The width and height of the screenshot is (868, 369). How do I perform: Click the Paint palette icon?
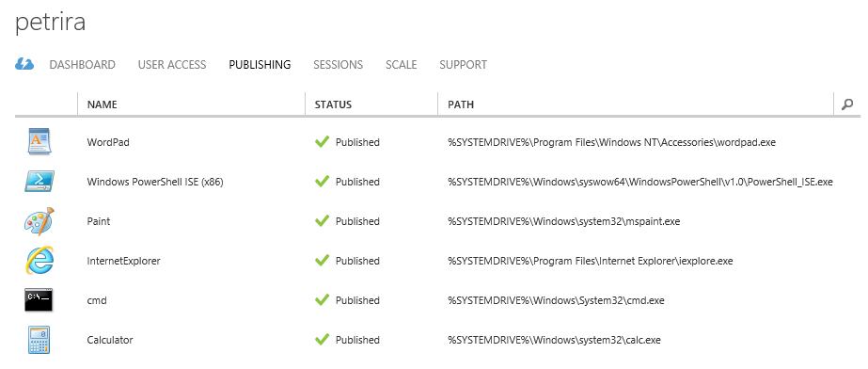coord(39,221)
